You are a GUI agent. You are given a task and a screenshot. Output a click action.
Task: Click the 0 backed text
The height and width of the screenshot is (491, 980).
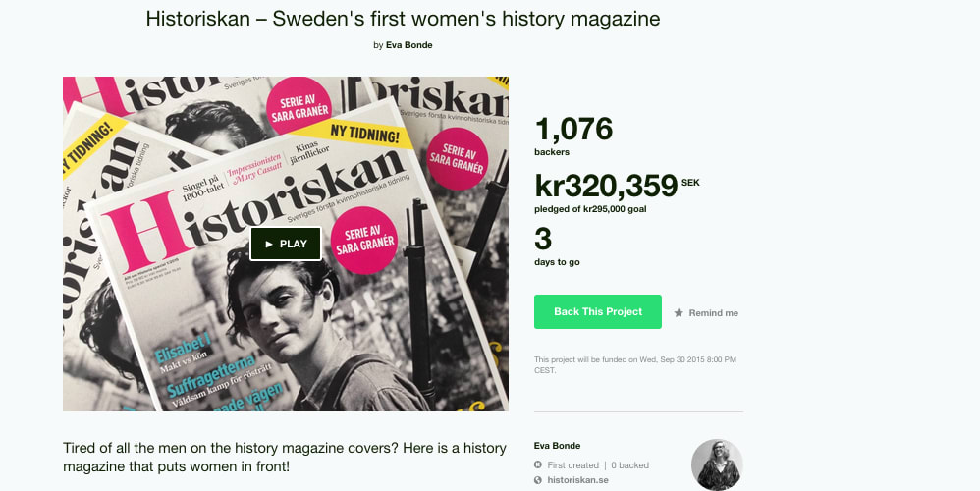pyautogui.click(x=629, y=464)
